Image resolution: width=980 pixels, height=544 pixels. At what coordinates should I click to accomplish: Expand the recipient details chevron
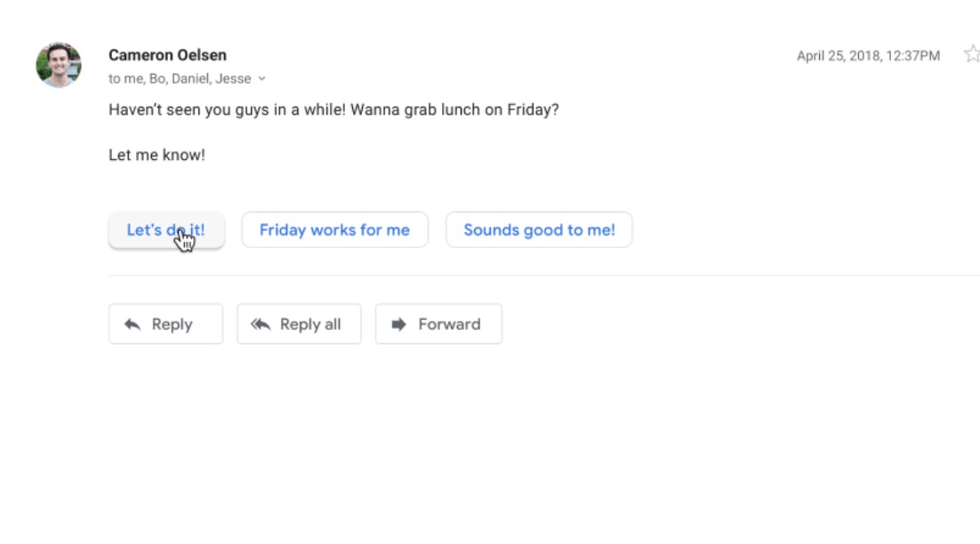(261, 79)
